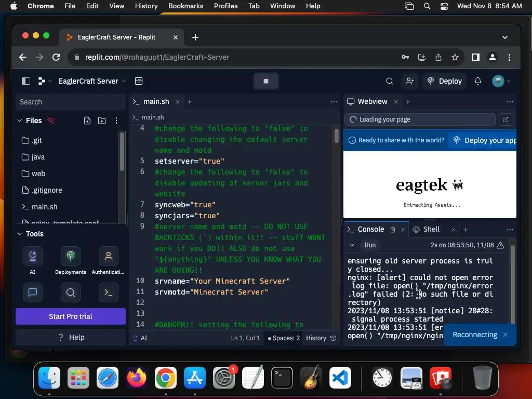Invite collaborators with the add-person icon
The height and width of the screenshot is (399, 532).
tap(409, 81)
